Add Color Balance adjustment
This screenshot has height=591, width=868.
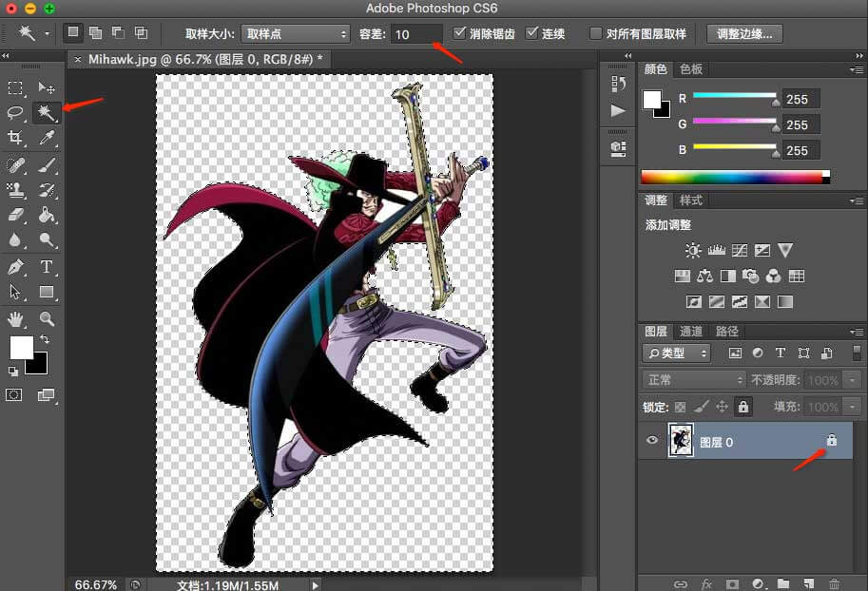click(x=704, y=276)
